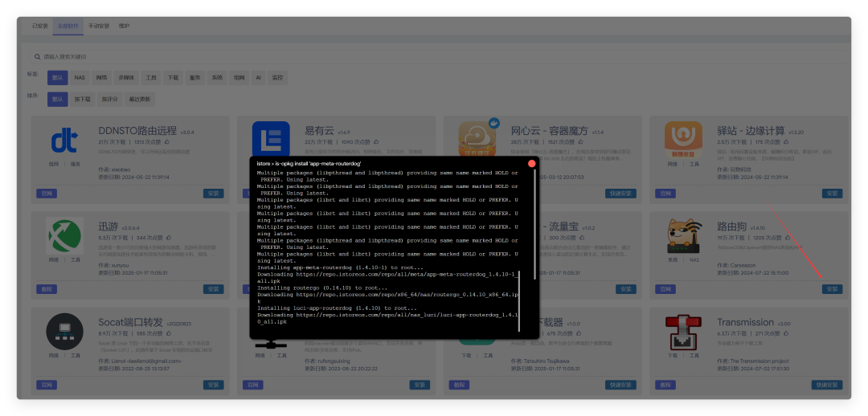Install 流量宝 with 安装 button
Screen dimensions: 868x416
[626, 289]
